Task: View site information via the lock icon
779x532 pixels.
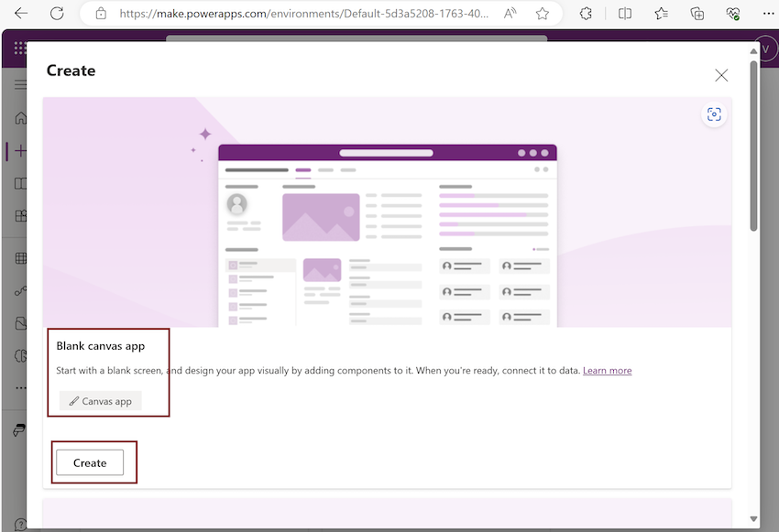Action: (101, 14)
